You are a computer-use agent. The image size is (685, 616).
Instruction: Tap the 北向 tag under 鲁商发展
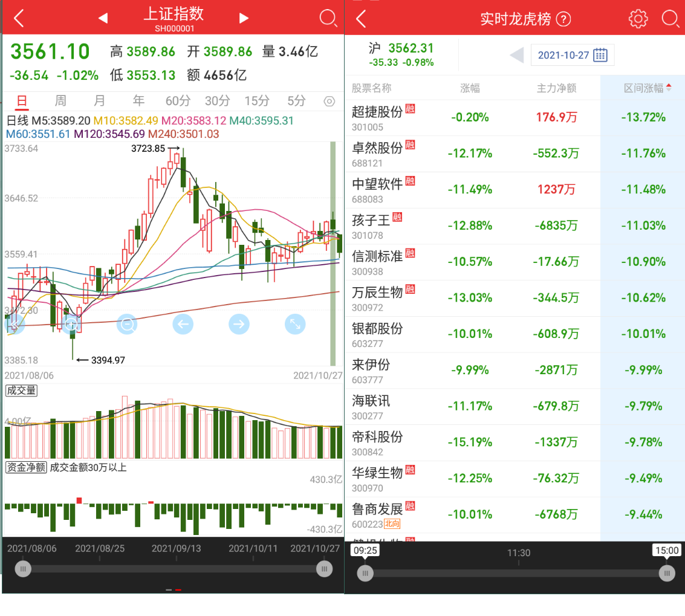tap(392, 524)
